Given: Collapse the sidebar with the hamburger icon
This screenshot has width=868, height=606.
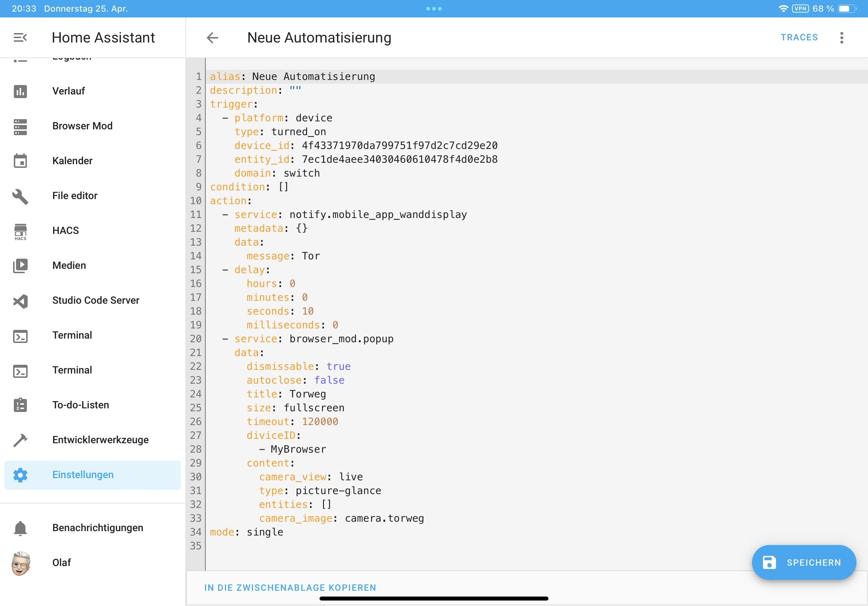Looking at the screenshot, I should pos(20,37).
